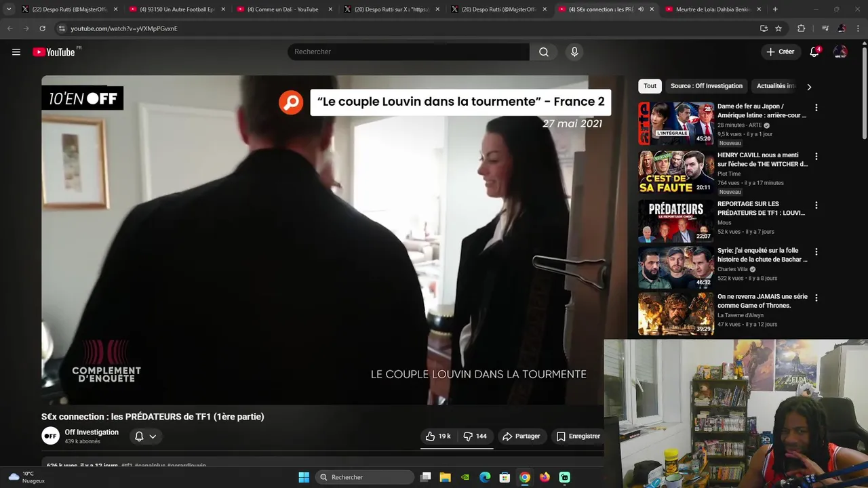Open the YouTube notifications bell

tap(814, 52)
